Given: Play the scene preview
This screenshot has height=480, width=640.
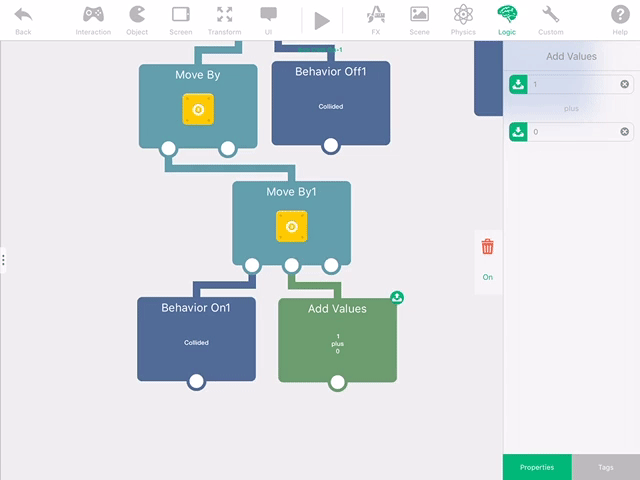Looking at the screenshot, I should [322, 21].
